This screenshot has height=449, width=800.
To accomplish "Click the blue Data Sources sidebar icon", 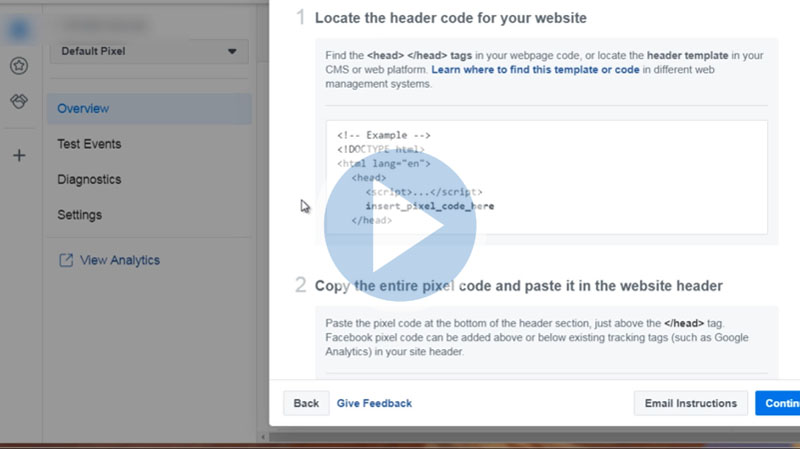I will [x=19, y=29].
